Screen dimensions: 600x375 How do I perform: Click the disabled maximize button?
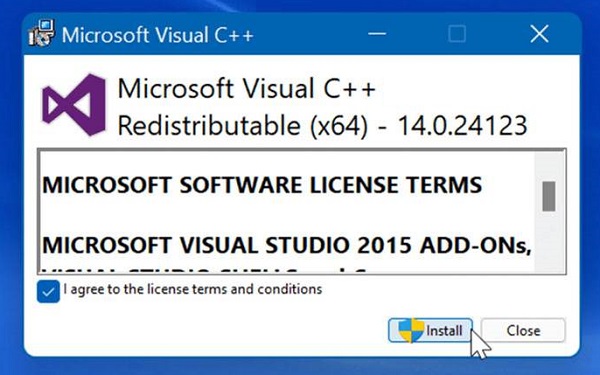coord(457,34)
